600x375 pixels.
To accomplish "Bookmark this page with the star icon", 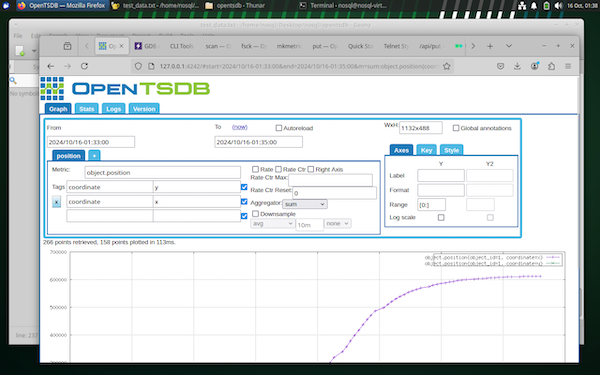I will [x=447, y=66].
